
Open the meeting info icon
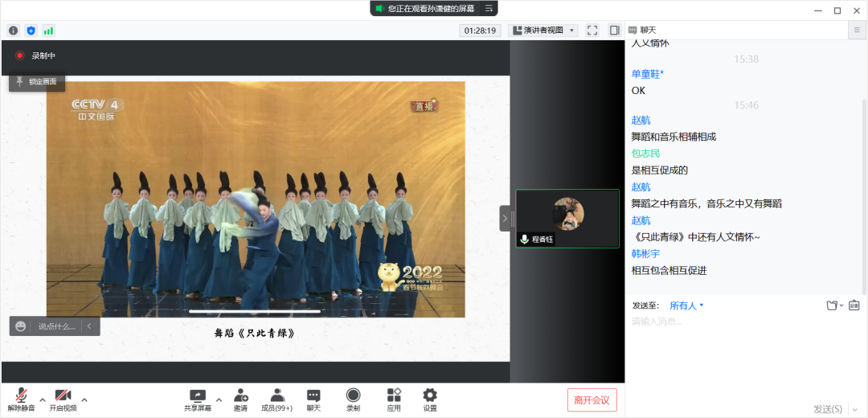click(14, 31)
